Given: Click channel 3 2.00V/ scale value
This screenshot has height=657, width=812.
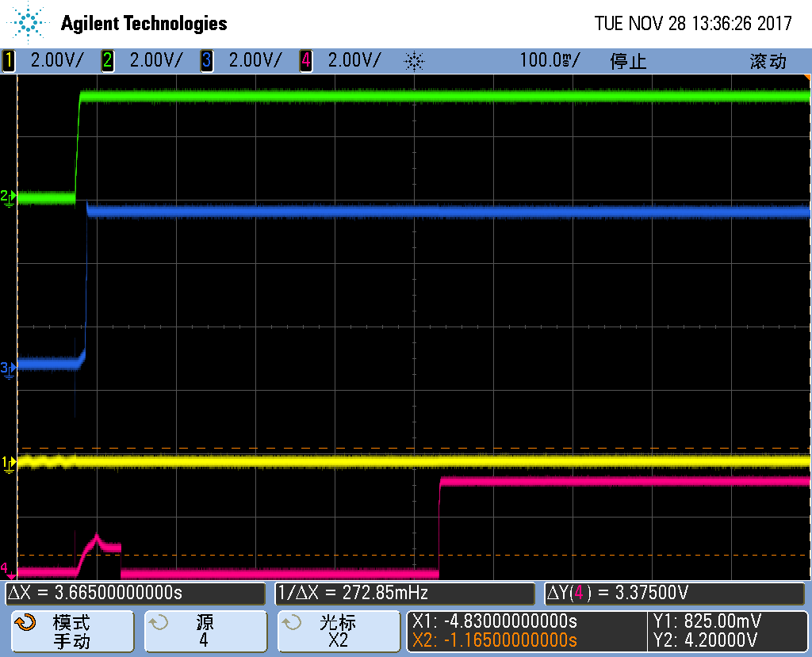Looking at the screenshot, I should click(x=255, y=60).
